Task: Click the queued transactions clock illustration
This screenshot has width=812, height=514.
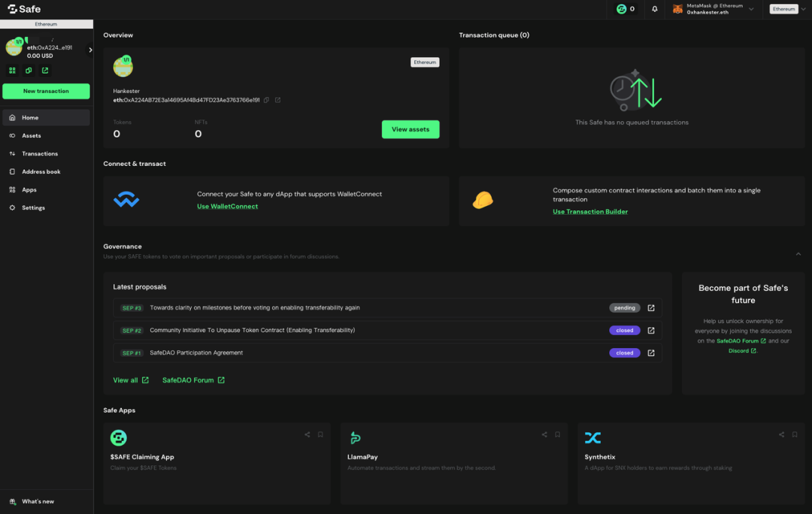Action: [x=635, y=91]
